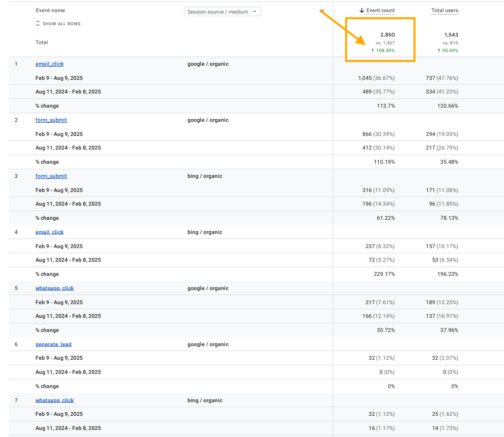Click the cell showing 171 (11.08%)
Screen dimensions: 504x437
pyautogui.click(x=442, y=190)
